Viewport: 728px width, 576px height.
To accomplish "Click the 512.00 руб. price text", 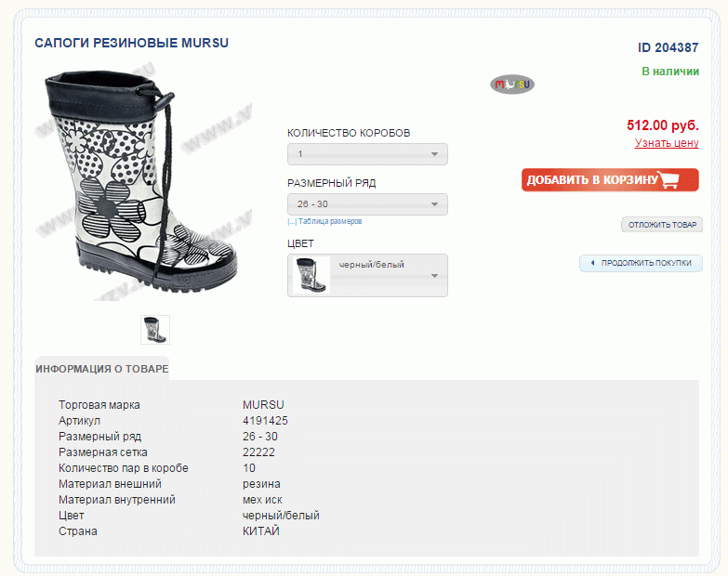I will (663, 125).
